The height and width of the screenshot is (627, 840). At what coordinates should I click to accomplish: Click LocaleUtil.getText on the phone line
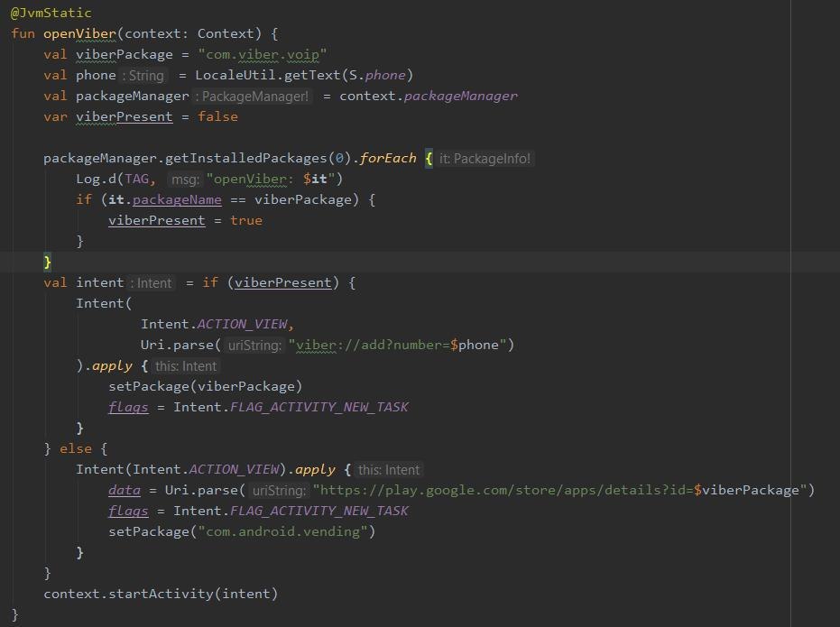pyautogui.click(x=268, y=75)
